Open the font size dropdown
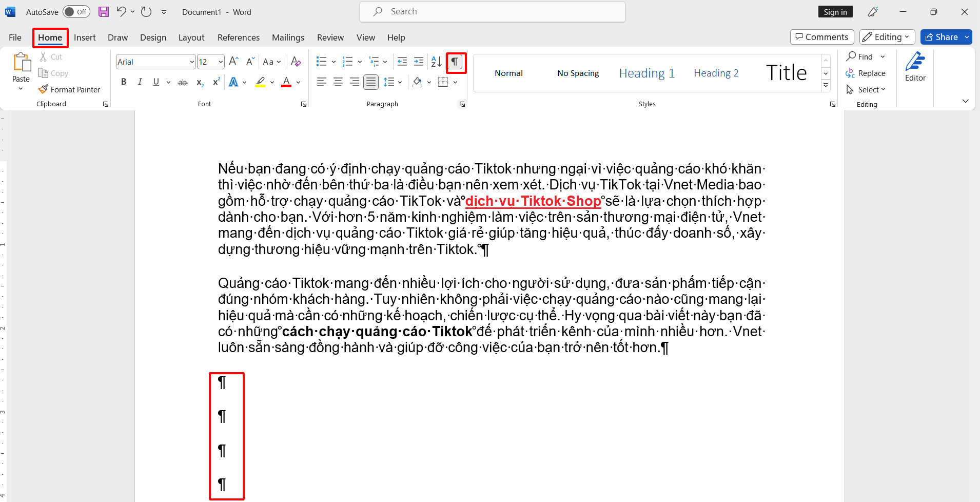The height and width of the screenshot is (502, 980). [x=221, y=62]
